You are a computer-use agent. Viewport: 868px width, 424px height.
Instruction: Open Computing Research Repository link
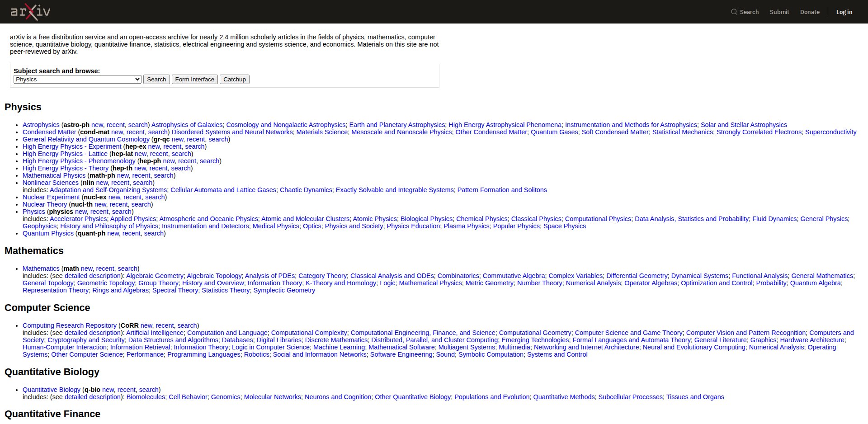click(70, 325)
